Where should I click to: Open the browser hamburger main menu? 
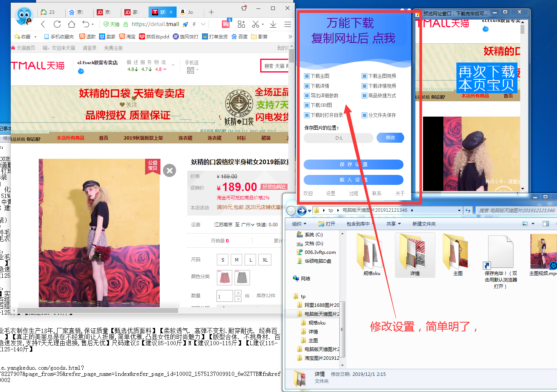(288, 24)
